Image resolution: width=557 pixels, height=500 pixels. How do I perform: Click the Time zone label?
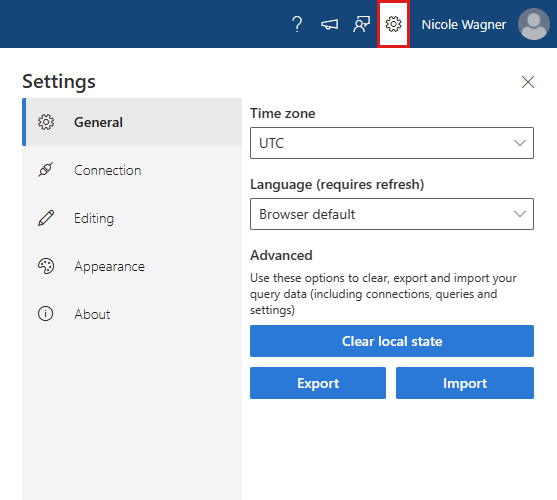coord(282,113)
